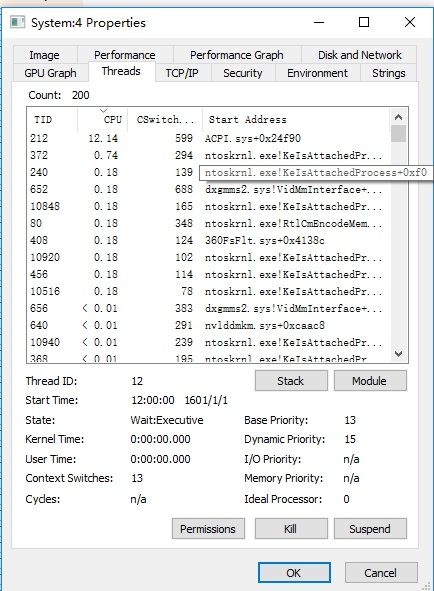Sort by CSwitch column header
The image size is (434, 591).
click(x=165, y=119)
